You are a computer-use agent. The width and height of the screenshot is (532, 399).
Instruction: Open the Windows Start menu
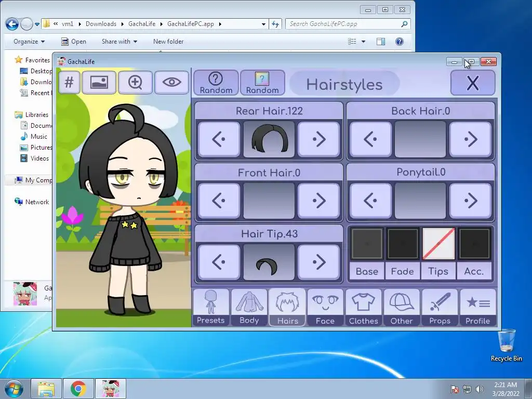point(14,389)
